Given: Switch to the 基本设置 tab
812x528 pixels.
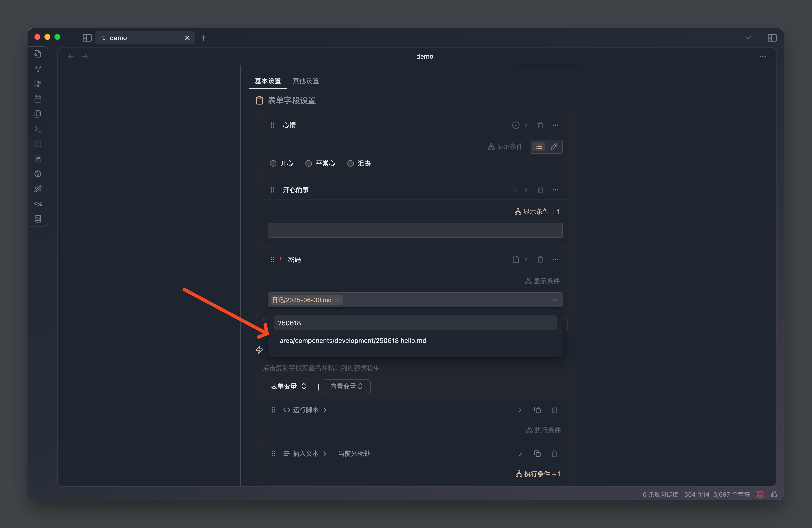Looking at the screenshot, I should 268,81.
